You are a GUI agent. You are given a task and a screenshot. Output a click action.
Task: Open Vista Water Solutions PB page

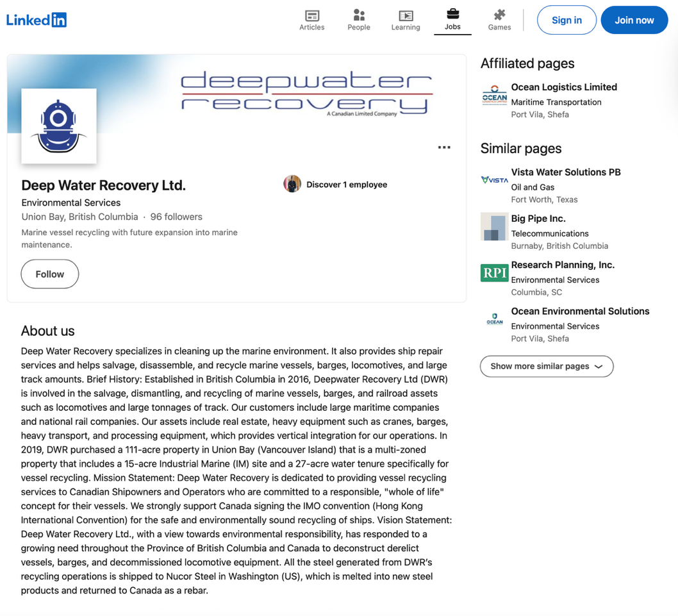pyautogui.click(x=566, y=172)
